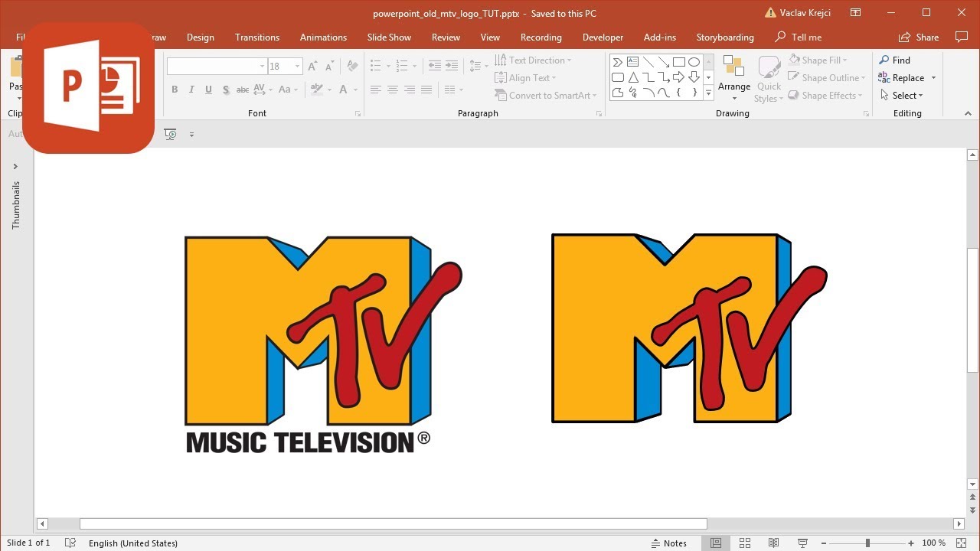Screen dimensions: 980x551
Task: Toggle text Shadow
Action: [226, 90]
